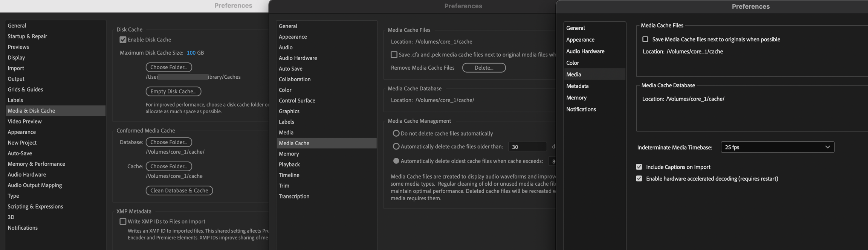Viewport: 868px width, 250px height.
Task: Check Save .cfa and .pek media cache files option
Action: coord(394,55)
